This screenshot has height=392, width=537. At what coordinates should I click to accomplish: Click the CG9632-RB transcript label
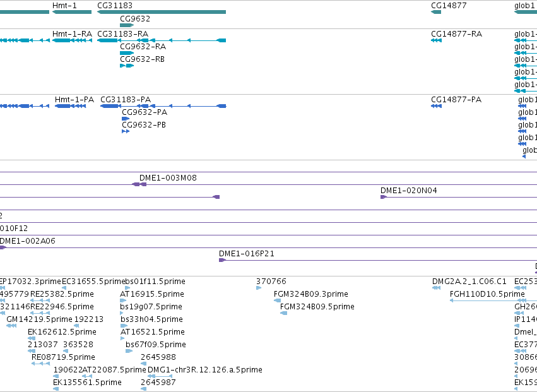(142, 59)
